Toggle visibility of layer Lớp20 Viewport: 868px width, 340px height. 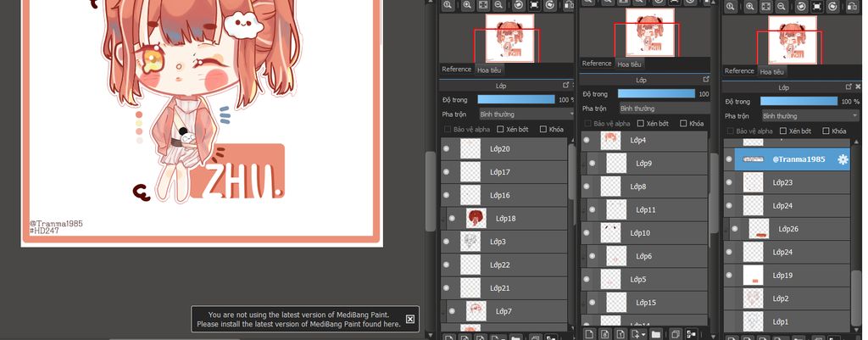[x=446, y=149]
